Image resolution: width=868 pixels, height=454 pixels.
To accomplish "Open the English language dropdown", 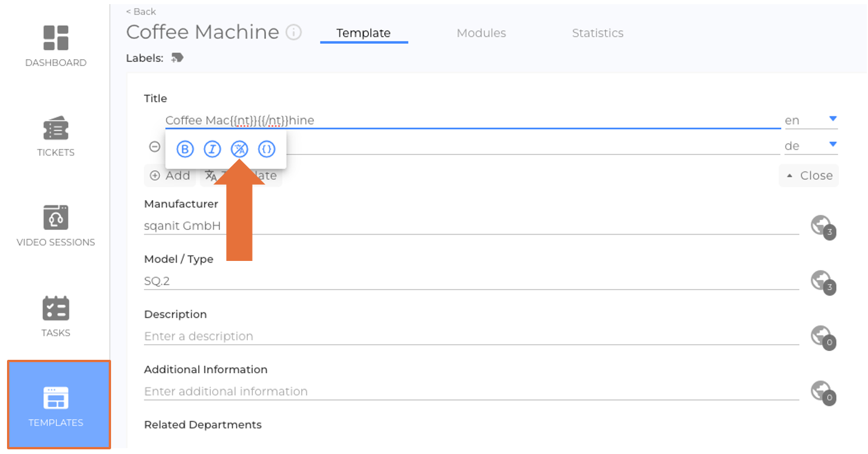I will tap(833, 119).
